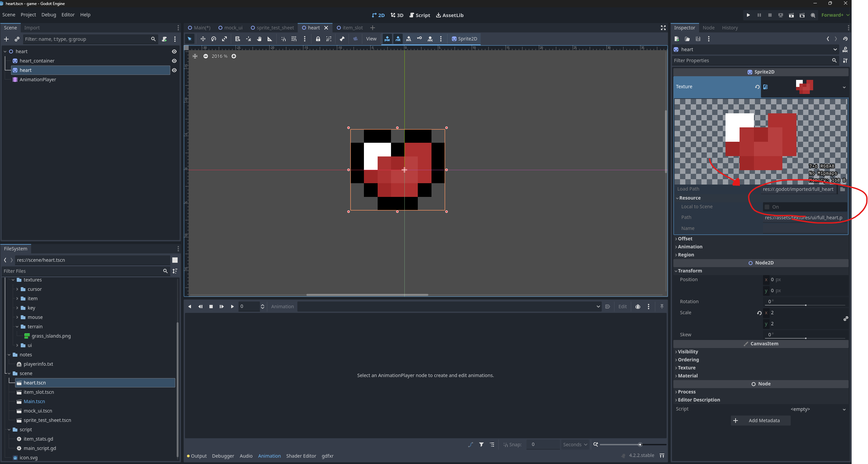This screenshot has height=464, width=868.
Task: Lock the selected node
Action: (318, 39)
